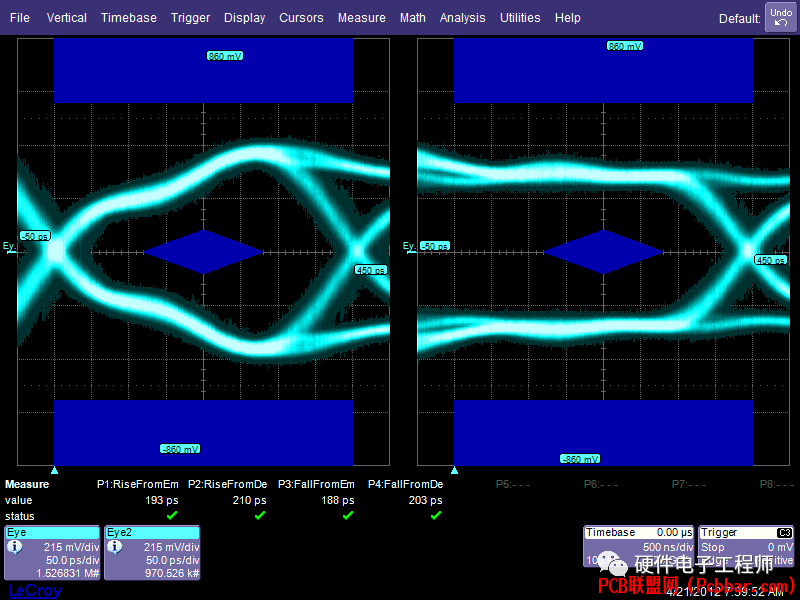This screenshot has width=800, height=600.
Task: Open the Timebase descriptor box
Action: tap(638, 546)
